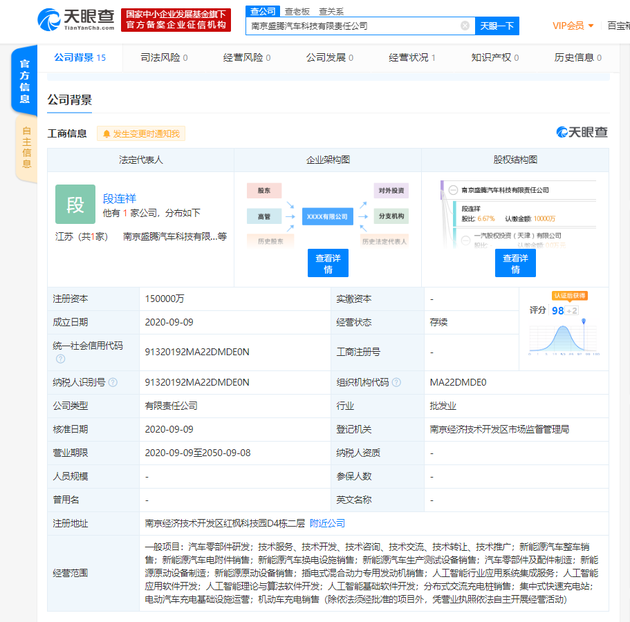
Task: Click the help icon beside 统一社会信用代码
Action: click(x=60, y=359)
